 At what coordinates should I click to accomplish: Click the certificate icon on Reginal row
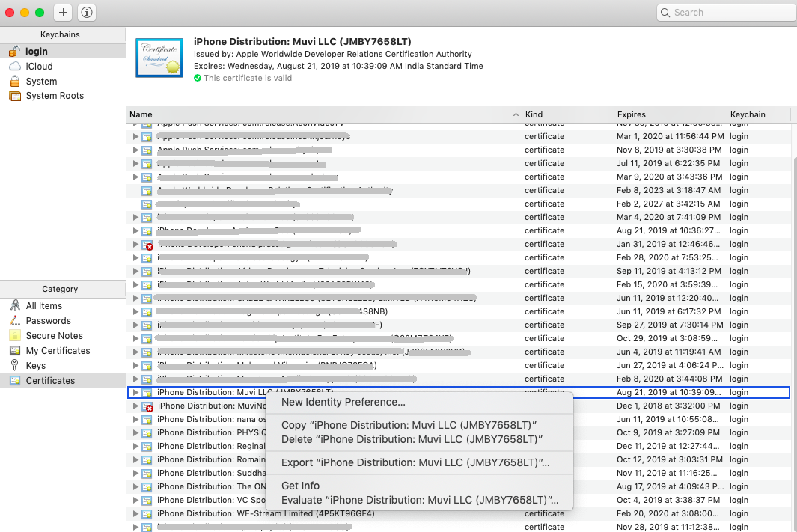tap(147, 446)
